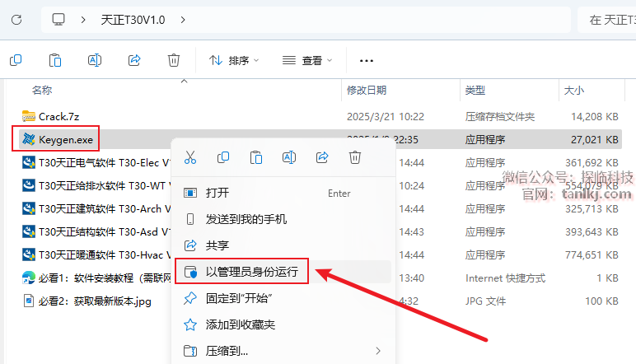Image resolution: width=636 pixels, height=364 pixels.
Task: Click the JPG file icon for 必看2
Action: [28, 301]
